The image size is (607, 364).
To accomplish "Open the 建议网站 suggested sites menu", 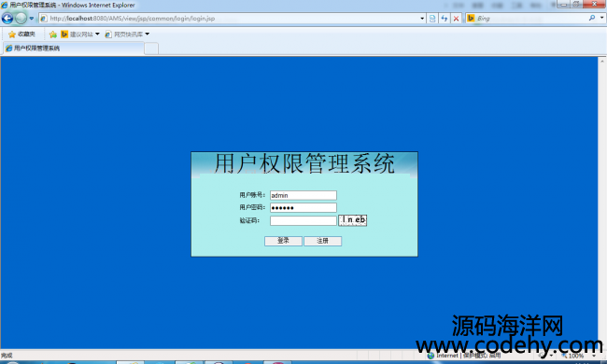I will [80, 35].
